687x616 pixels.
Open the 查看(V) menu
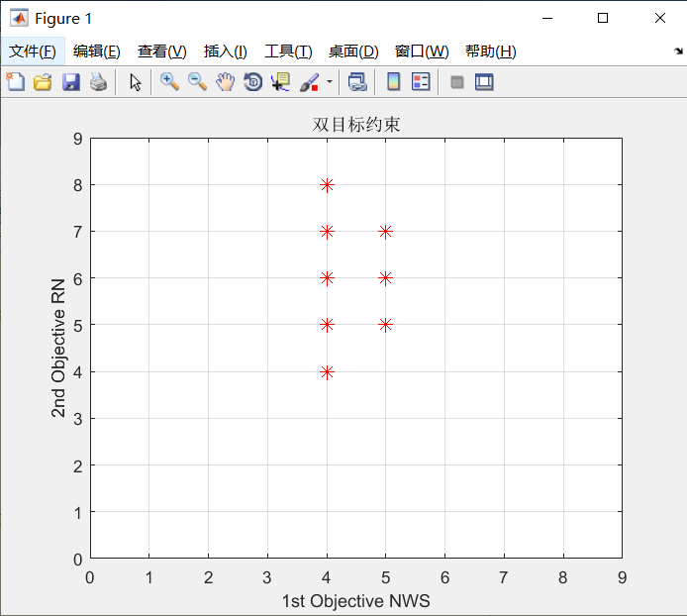tap(162, 51)
